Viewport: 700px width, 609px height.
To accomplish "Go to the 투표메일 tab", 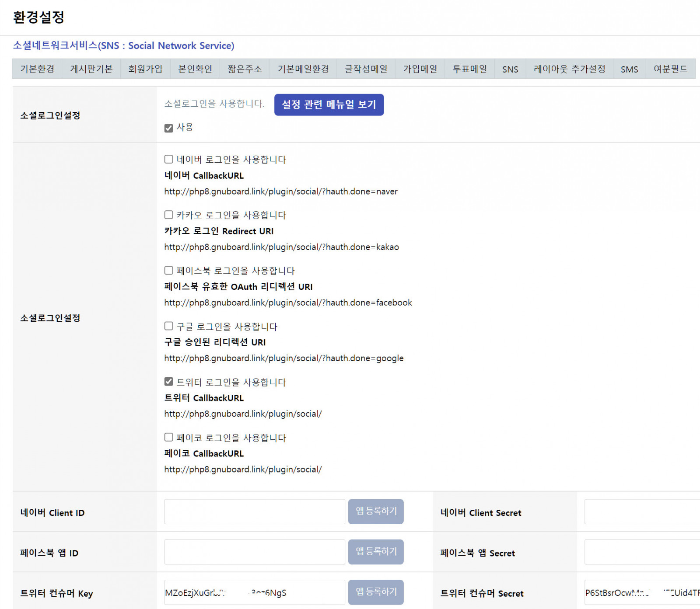I will 470,69.
